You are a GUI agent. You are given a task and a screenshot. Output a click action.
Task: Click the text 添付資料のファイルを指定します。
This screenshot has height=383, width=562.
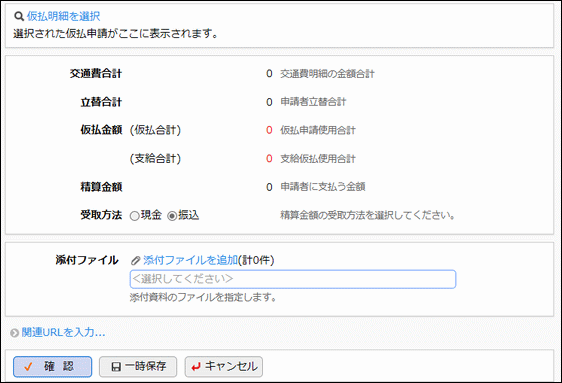point(203,297)
